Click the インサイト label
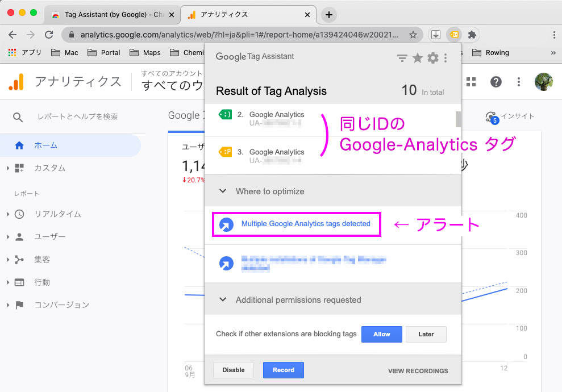The height and width of the screenshot is (392, 562). 518,116
